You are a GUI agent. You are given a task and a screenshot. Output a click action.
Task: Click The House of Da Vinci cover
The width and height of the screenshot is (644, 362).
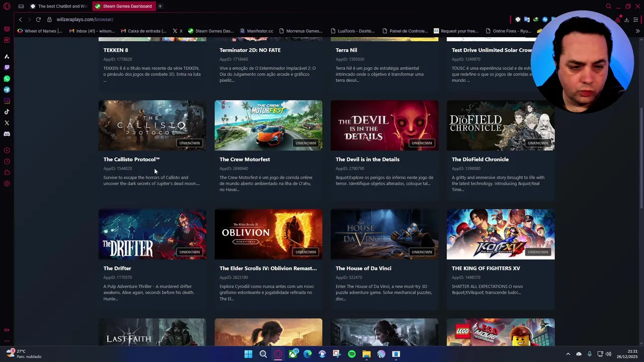point(384,234)
